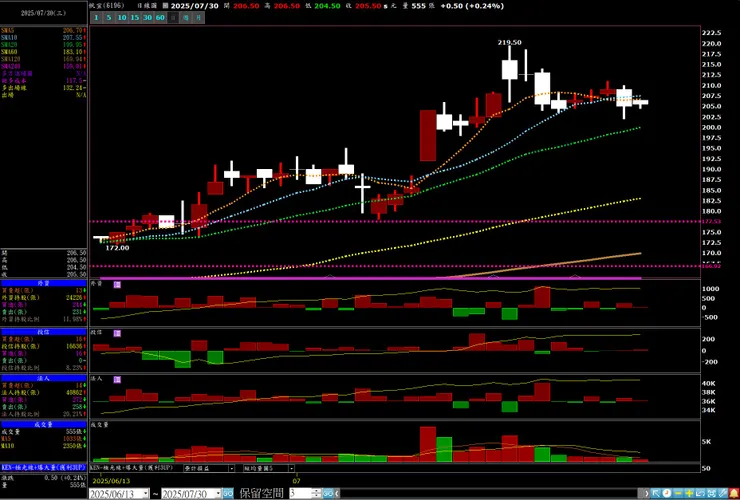Click the SMA20 legend row
The image size is (740, 500).
(43, 45)
